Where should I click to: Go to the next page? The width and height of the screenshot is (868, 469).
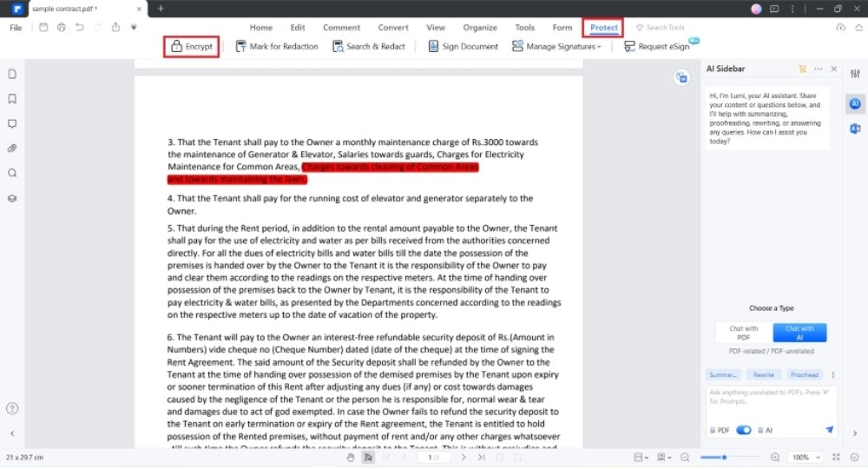coord(464,458)
